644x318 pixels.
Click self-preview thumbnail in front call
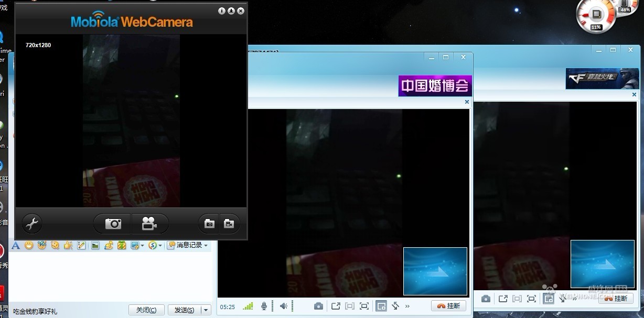[435, 271]
